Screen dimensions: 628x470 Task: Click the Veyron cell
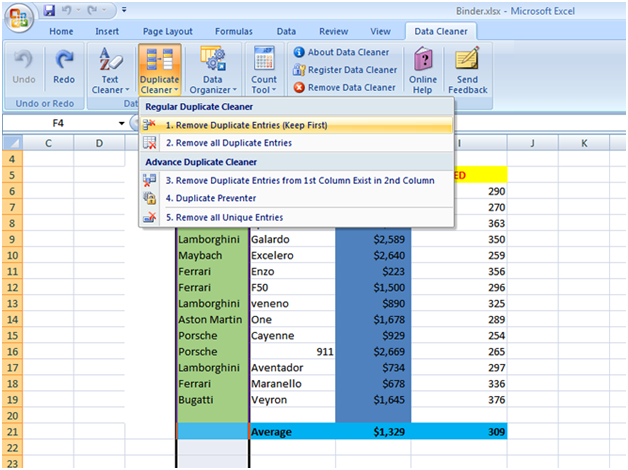(292, 400)
